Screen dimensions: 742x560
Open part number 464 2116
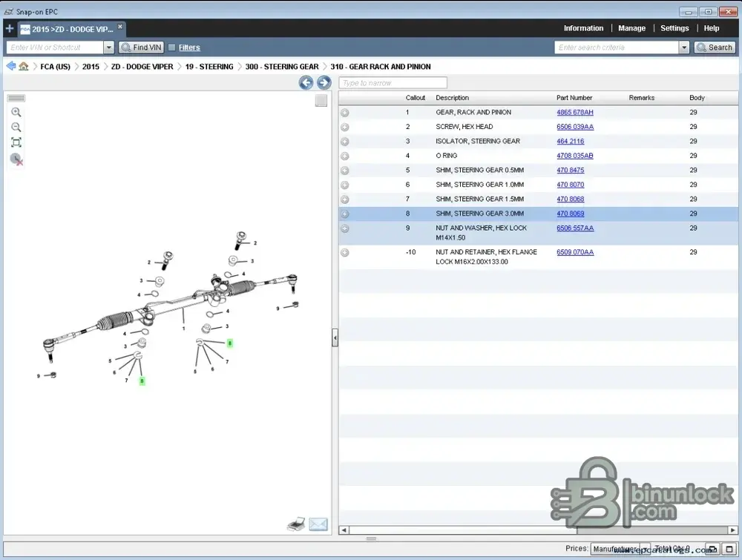click(x=570, y=141)
